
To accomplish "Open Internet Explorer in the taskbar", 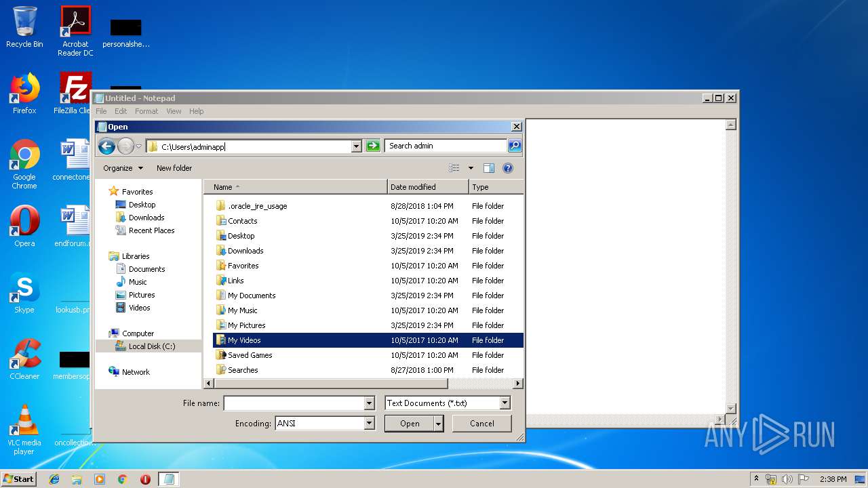I will point(54,479).
